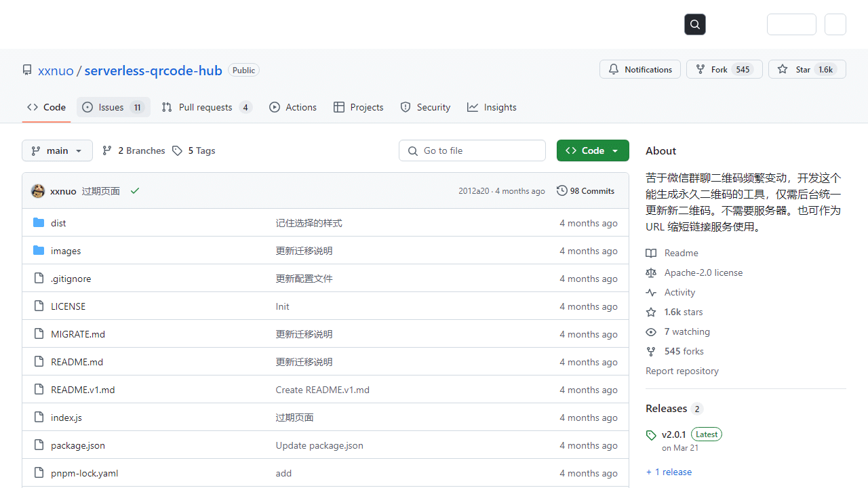Open package.json file name
868x488 pixels.
click(x=78, y=445)
